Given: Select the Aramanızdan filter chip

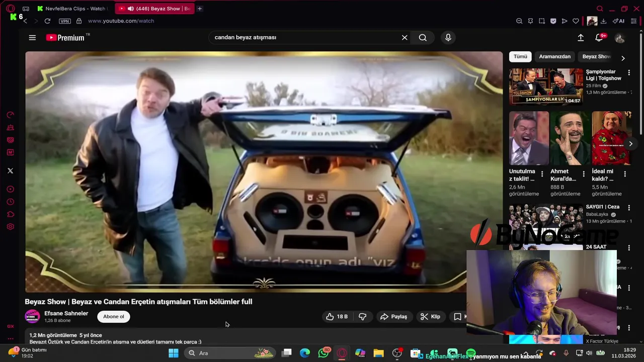Looking at the screenshot, I should pos(554,57).
